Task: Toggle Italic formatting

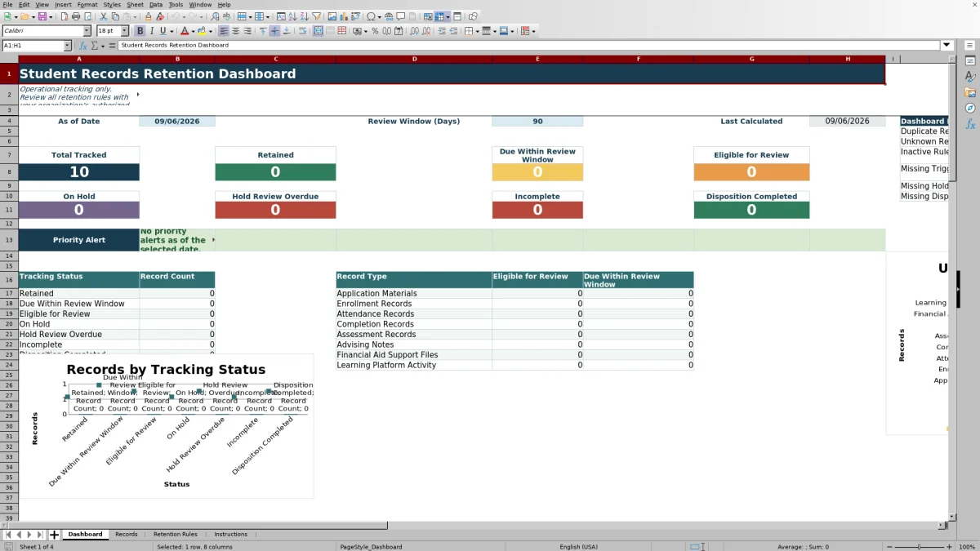Action: (x=151, y=31)
